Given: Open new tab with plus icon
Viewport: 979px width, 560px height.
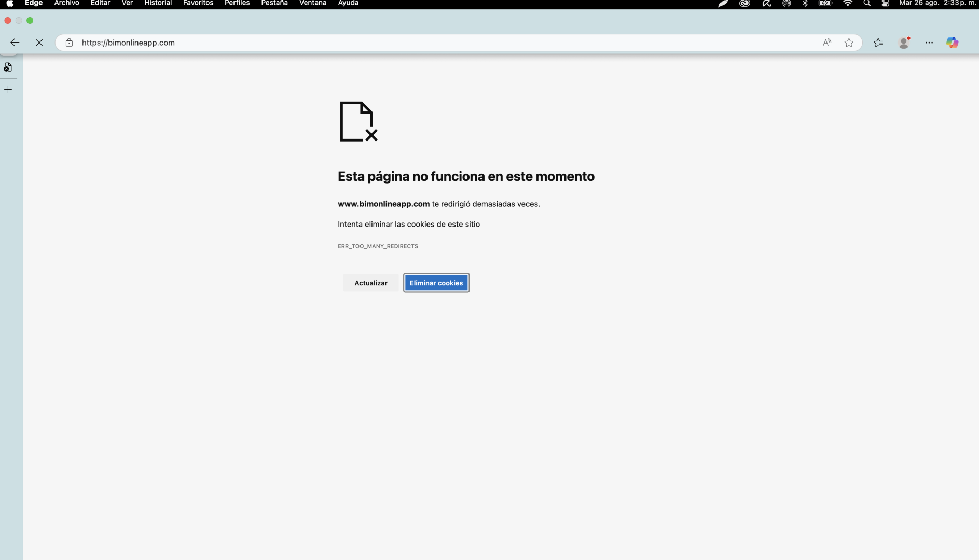Looking at the screenshot, I should pyautogui.click(x=8, y=90).
